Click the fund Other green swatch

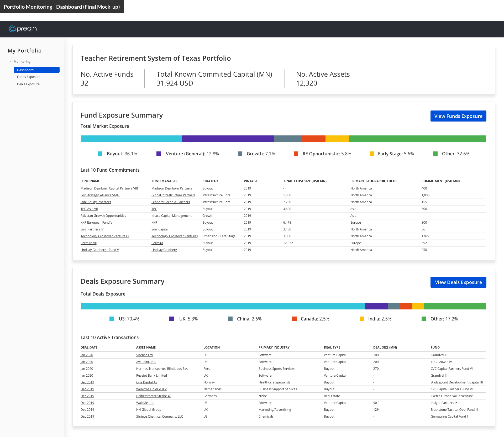435,154
